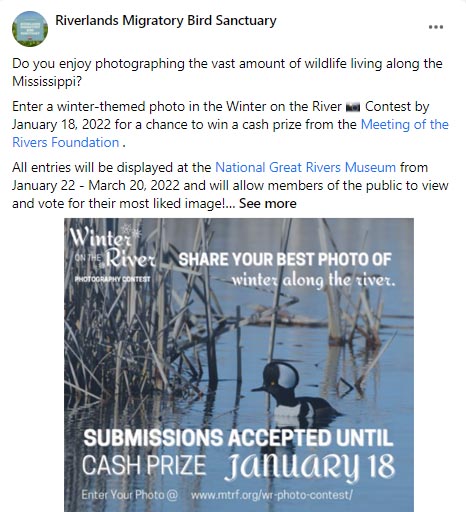Image resolution: width=466 pixels, height=512 pixels.
Task: Click the Photography Contest subtitle under logo
Action: click(113, 279)
